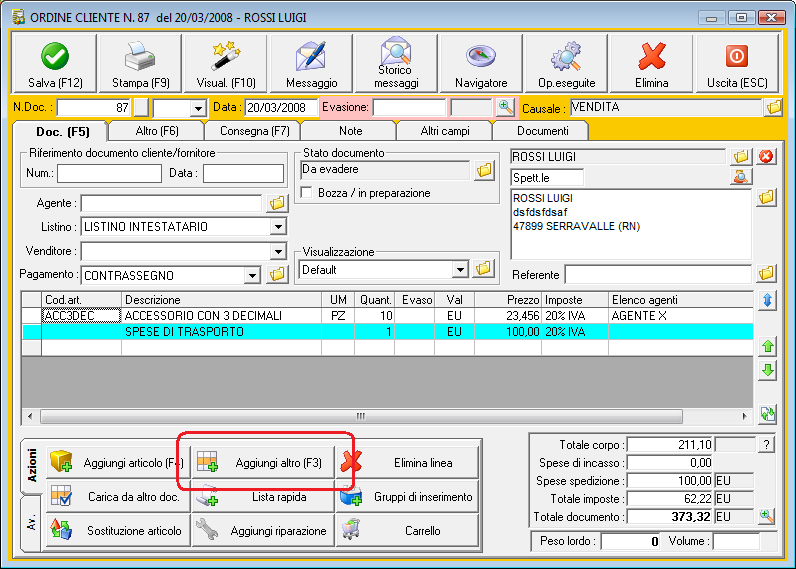Viewport: 796px width, 569px height.
Task: Click Aggiungi riparazione button
Action: click(263, 530)
